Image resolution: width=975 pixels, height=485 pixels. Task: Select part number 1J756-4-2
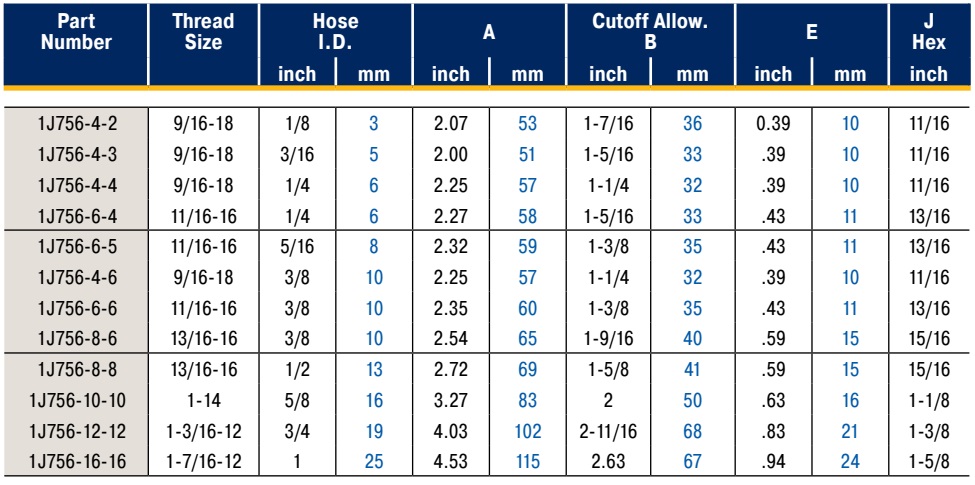(x=77, y=124)
